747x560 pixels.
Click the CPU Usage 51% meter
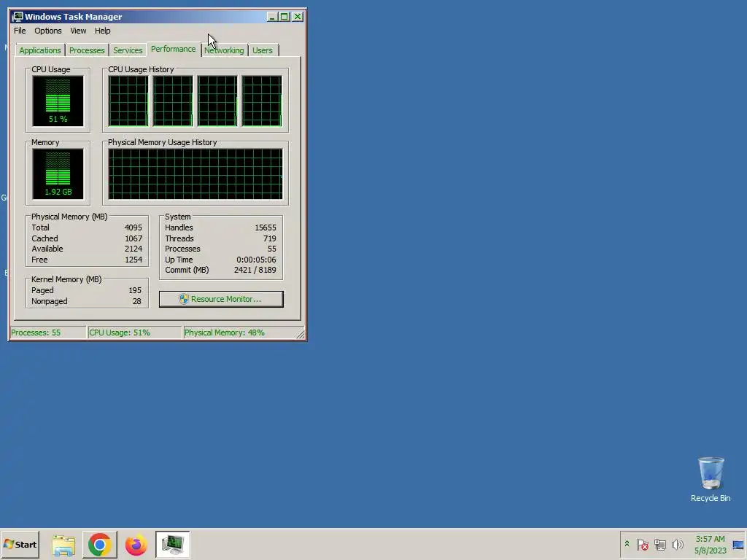[x=58, y=101]
